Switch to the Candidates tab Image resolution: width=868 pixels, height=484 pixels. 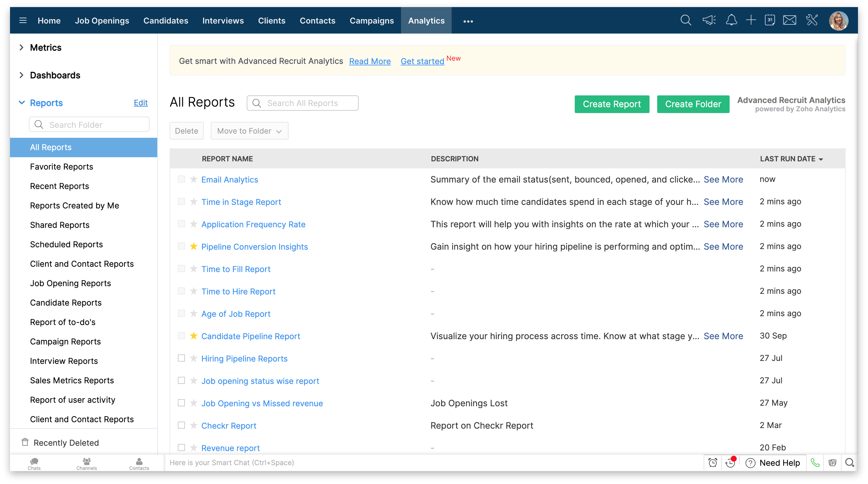(x=165, y=21)
